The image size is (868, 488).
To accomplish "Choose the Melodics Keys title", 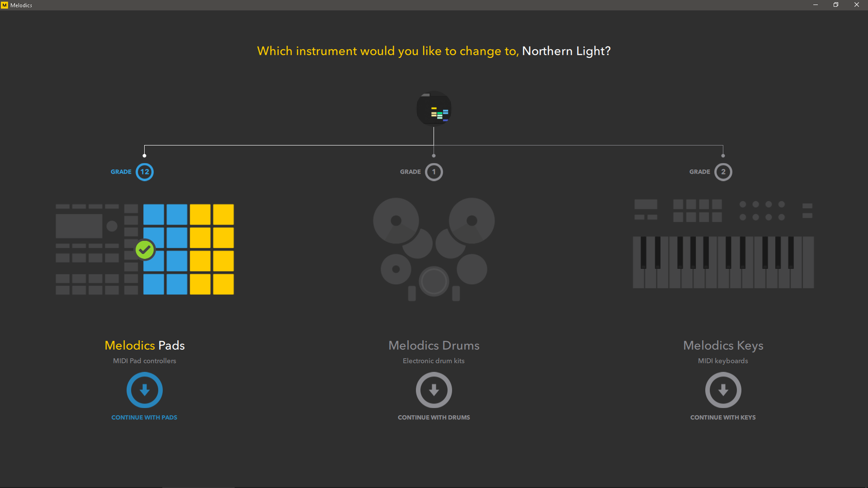I will tap(723, 345).
